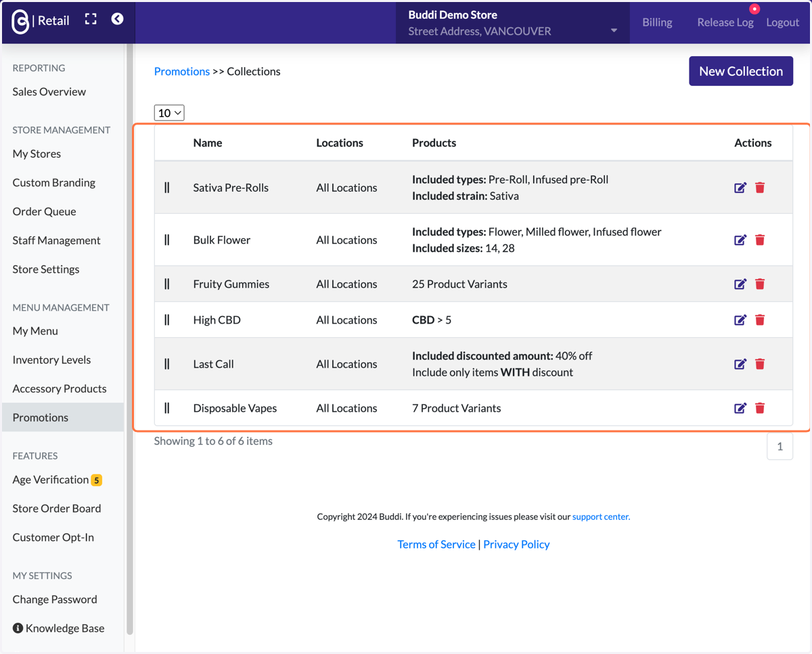This screenshot has width=812, height=654.
Task: Delete the High CBD collection
Action: coord(760,320)
